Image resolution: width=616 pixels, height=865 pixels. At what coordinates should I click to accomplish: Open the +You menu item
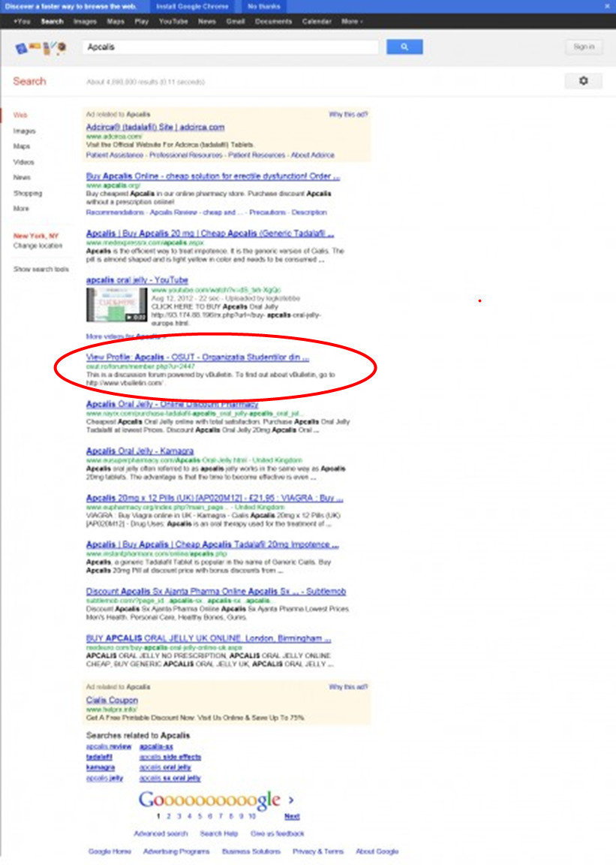(22, 22)
